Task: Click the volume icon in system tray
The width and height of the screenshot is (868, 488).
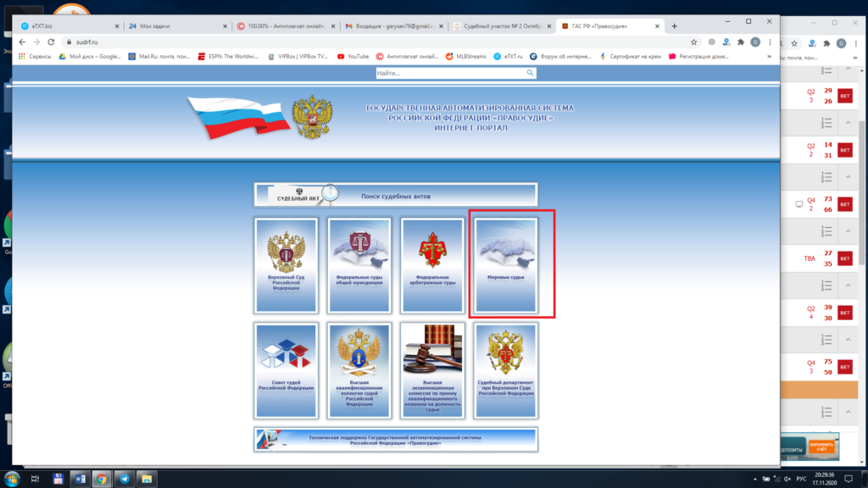Action: tap(787, 480)
